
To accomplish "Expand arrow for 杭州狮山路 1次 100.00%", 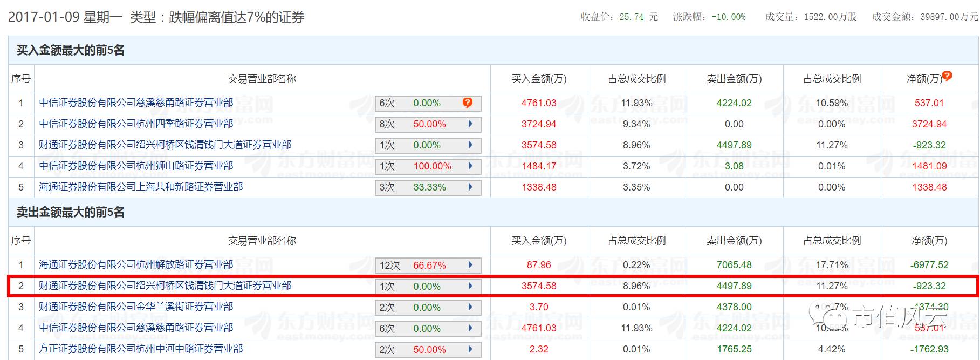I will tap(470, 166).
